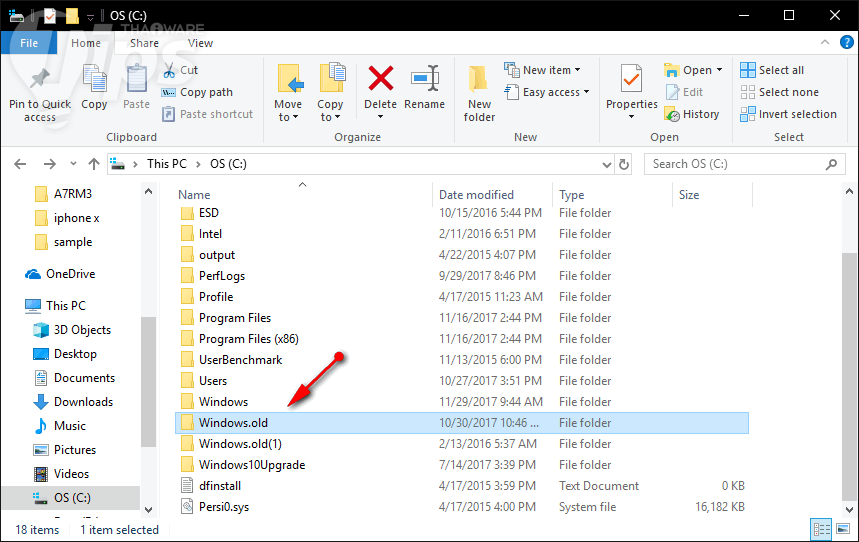
Task: Expand the Properties dropdown arrow
Action: (x=631, y=117)
